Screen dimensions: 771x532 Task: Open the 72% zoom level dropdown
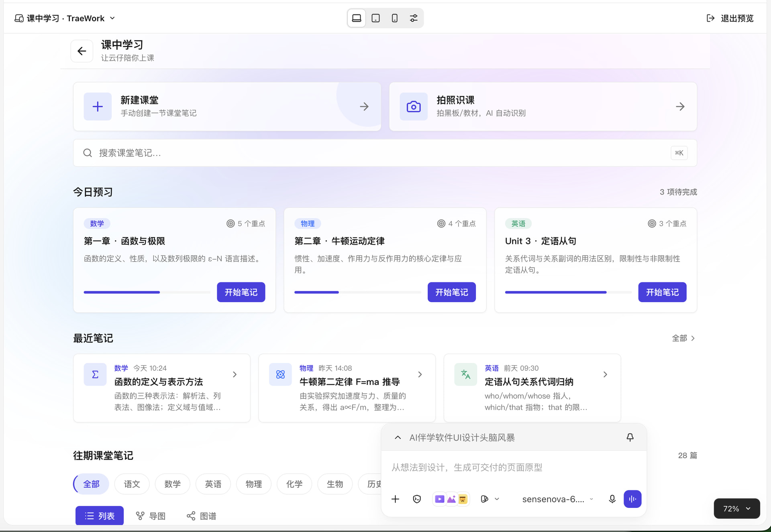tap(737, 508)
